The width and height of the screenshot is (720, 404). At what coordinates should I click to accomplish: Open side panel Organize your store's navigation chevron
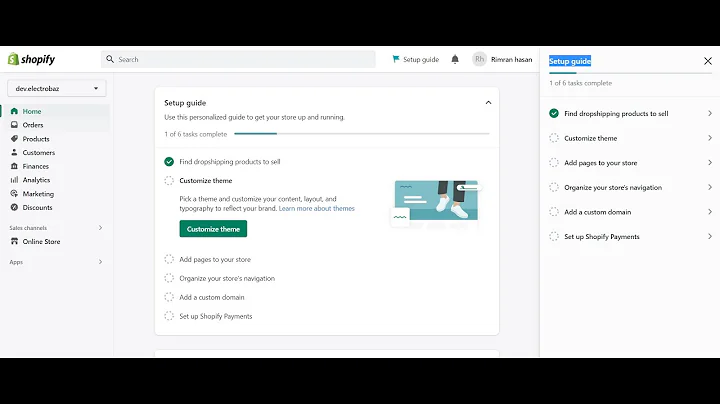click(709, 187)
